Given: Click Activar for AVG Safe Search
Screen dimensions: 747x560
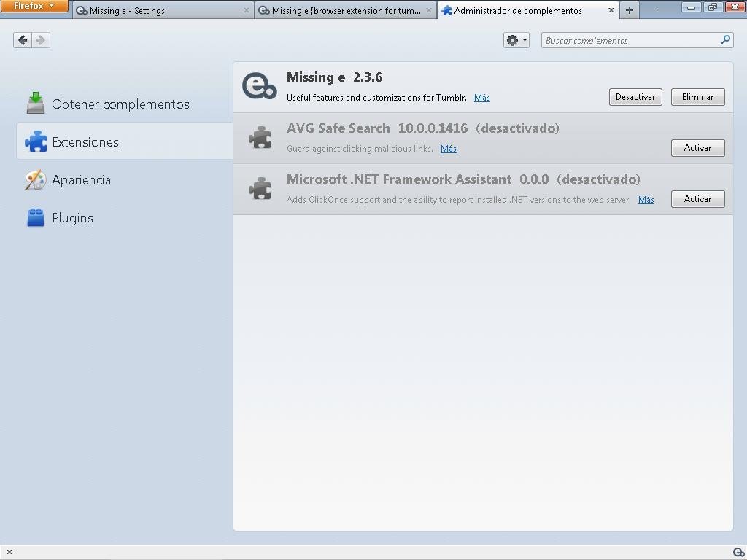Looking at the screenshot, I should point(698,147).
